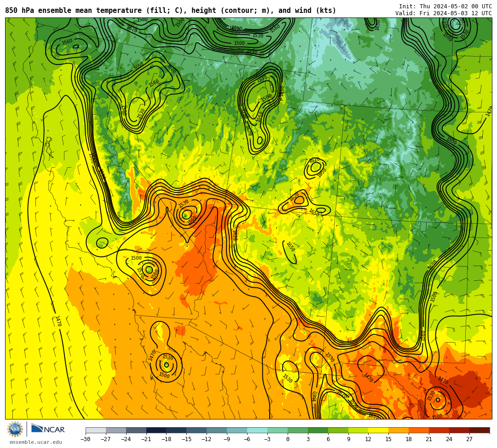Click the NSF circular logo
Image resolution: width=497 pixels, height=448 pixels.
click(15, 429)
